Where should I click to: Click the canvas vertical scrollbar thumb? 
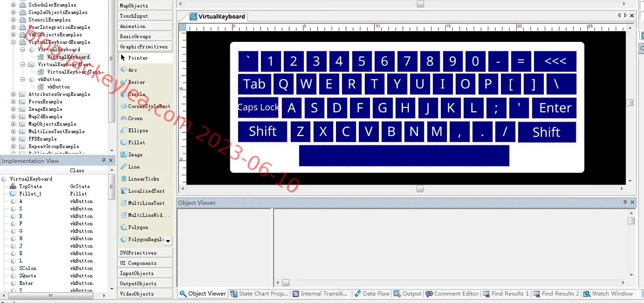pos(630,102)
